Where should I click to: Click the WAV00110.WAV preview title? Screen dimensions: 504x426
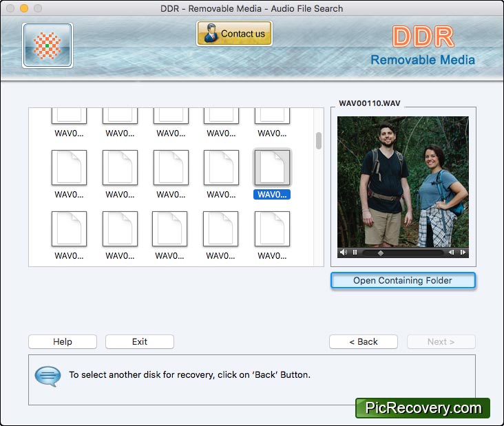[370, 103]
